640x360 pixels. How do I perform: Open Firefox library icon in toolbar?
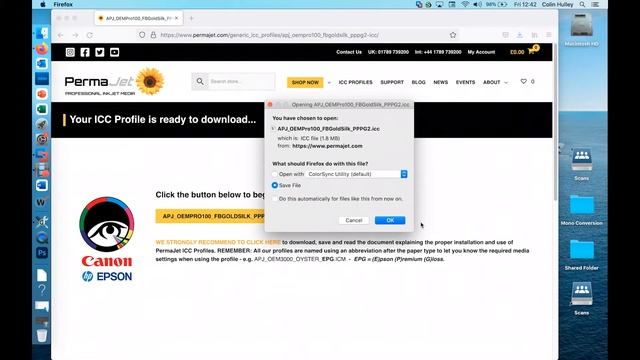[534, 35]
